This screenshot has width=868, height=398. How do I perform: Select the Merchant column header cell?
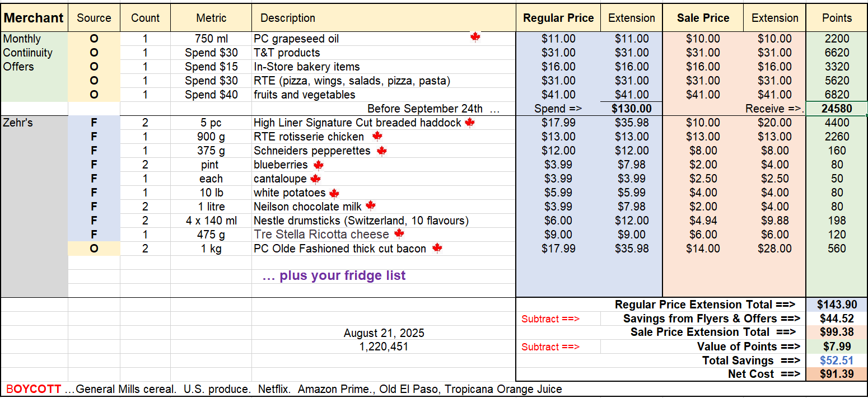click(x=34, y=18)
